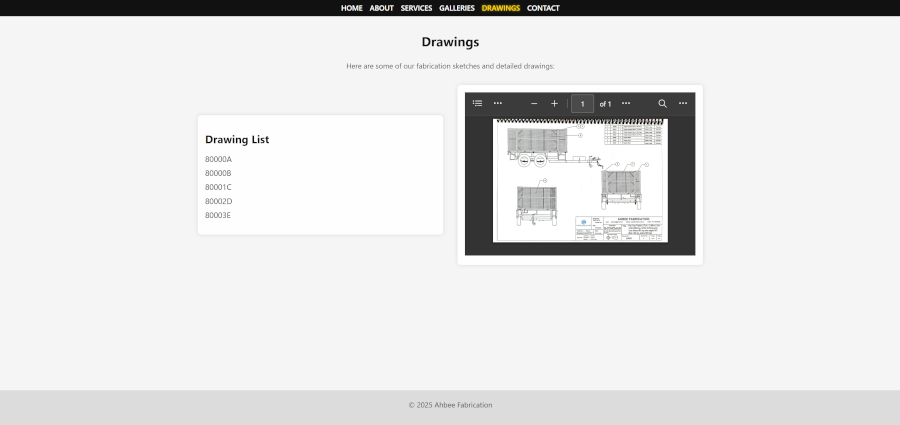Click the zoom out minus icon
This screenshot has height=425, width=900.
534,103
